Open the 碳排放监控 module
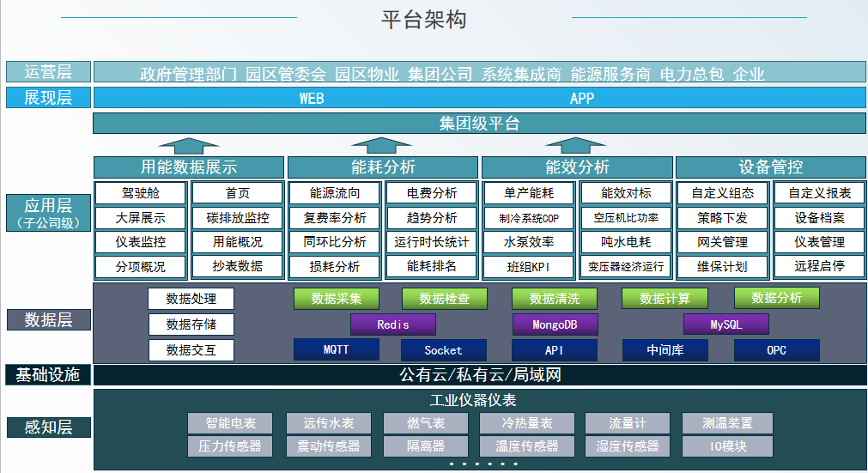The height and width of the screenshot is (473, 868). coord(237,218)
